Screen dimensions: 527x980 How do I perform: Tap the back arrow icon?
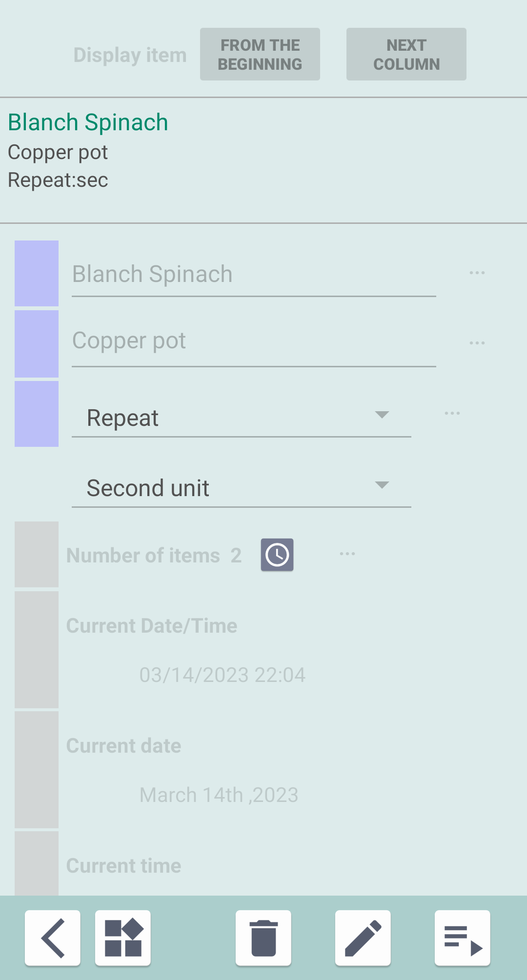(53, 938)
